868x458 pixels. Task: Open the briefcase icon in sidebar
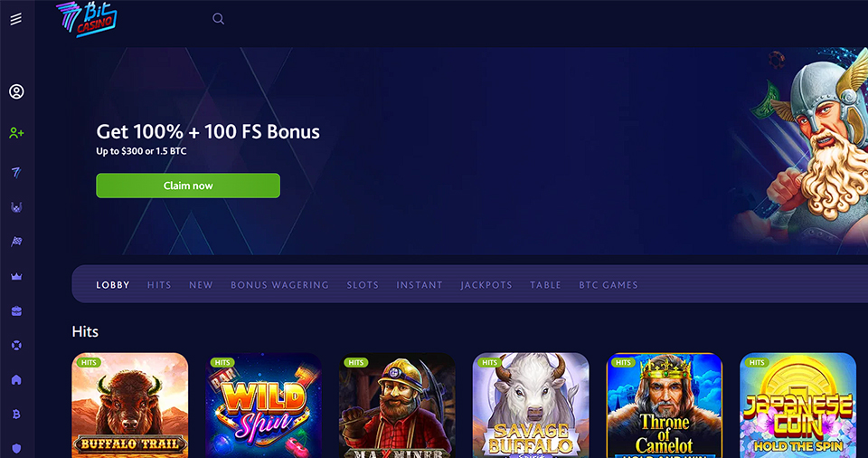coord(16,311)
